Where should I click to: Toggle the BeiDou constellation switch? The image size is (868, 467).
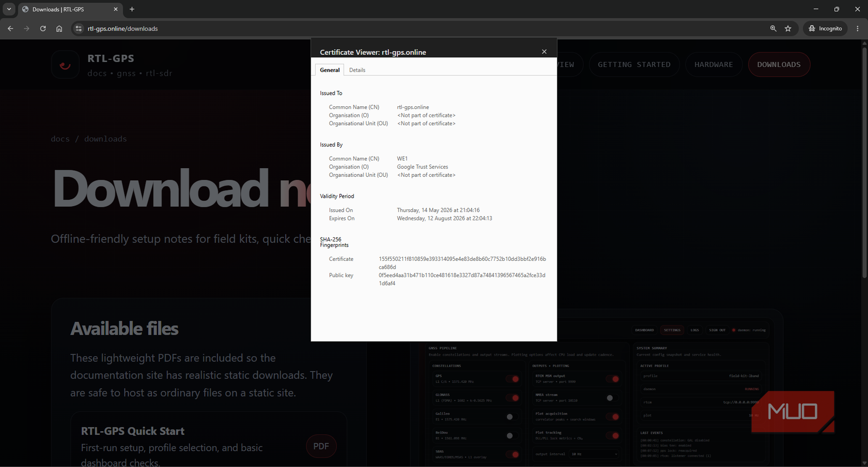512,435
